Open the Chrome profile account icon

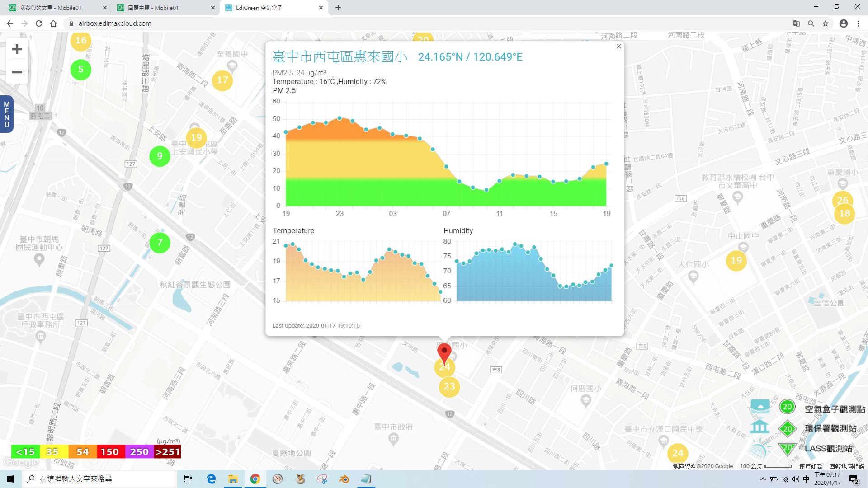[x=844, y=23]
